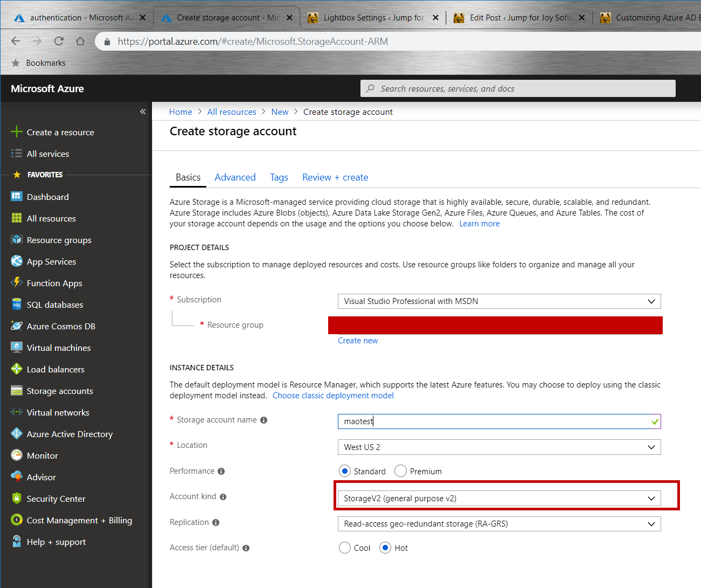The height and width of the screenshot is (588, 701).
Task: Click the App Services globe icon
Action: 17,261
